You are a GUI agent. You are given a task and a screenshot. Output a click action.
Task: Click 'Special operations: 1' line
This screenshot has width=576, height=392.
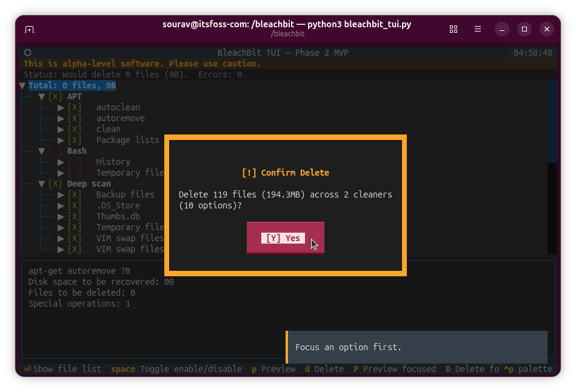(x=79, y=304)
